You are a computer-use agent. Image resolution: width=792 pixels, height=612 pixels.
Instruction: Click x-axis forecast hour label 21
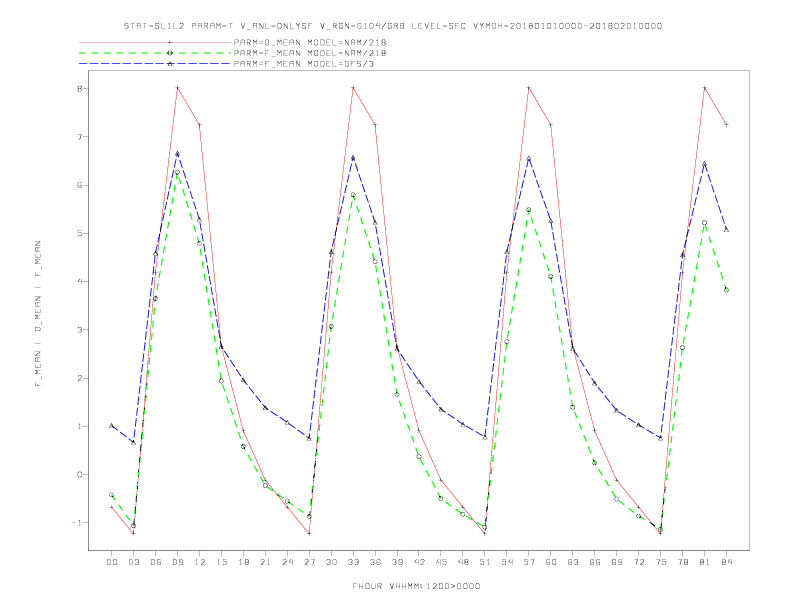(x=265, y=562)
